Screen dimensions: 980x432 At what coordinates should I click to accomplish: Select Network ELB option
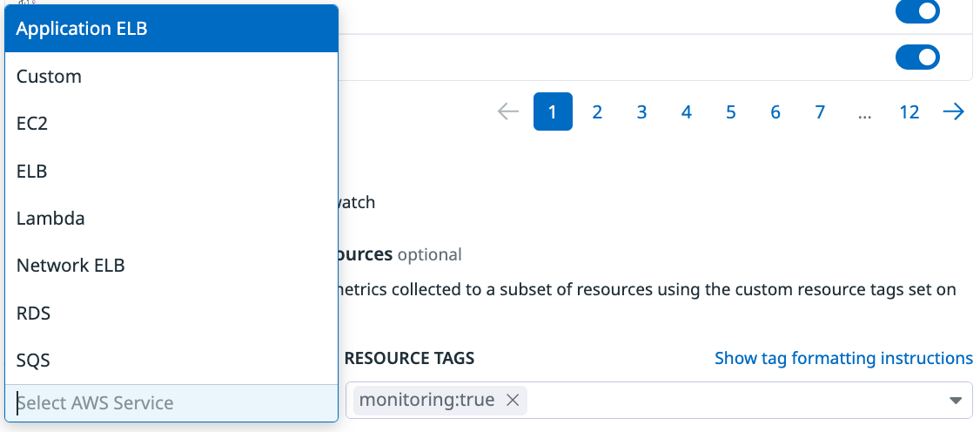[171, 266]
